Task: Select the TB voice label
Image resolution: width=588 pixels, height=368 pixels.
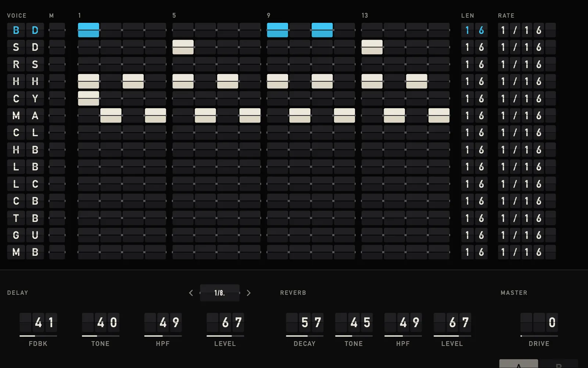Action: click(x=25, y=218)
